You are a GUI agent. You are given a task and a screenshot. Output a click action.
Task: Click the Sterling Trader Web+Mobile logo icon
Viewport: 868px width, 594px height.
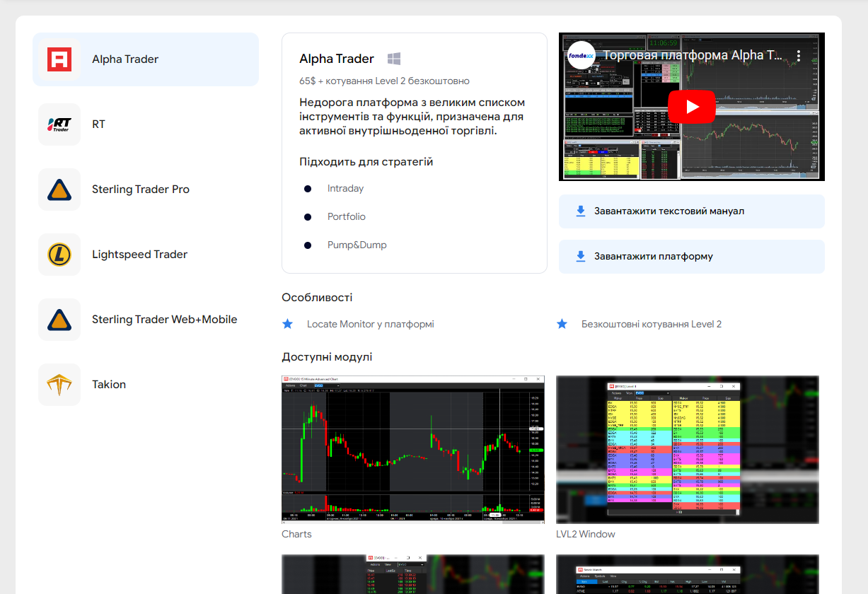(x=59, y=320)
